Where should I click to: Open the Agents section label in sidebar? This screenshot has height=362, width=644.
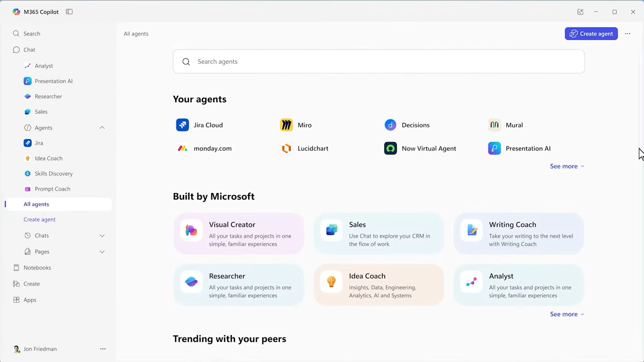[x=43, y=128]
